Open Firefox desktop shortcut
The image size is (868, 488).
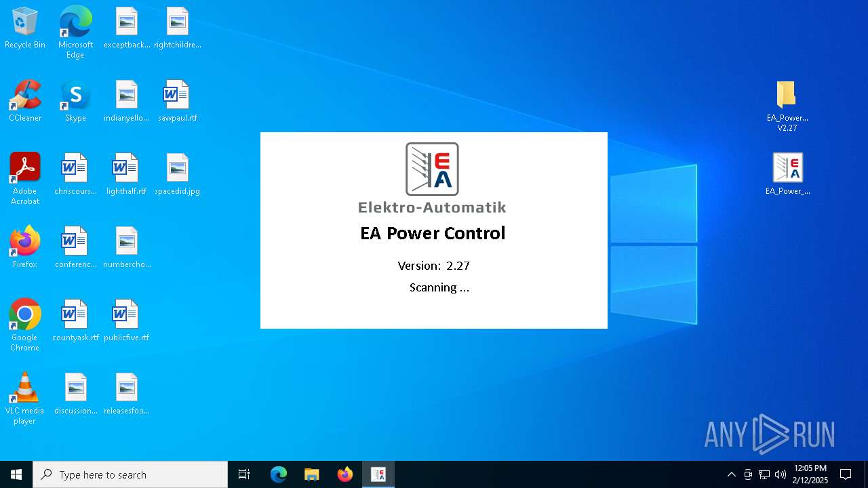[25, 248]
